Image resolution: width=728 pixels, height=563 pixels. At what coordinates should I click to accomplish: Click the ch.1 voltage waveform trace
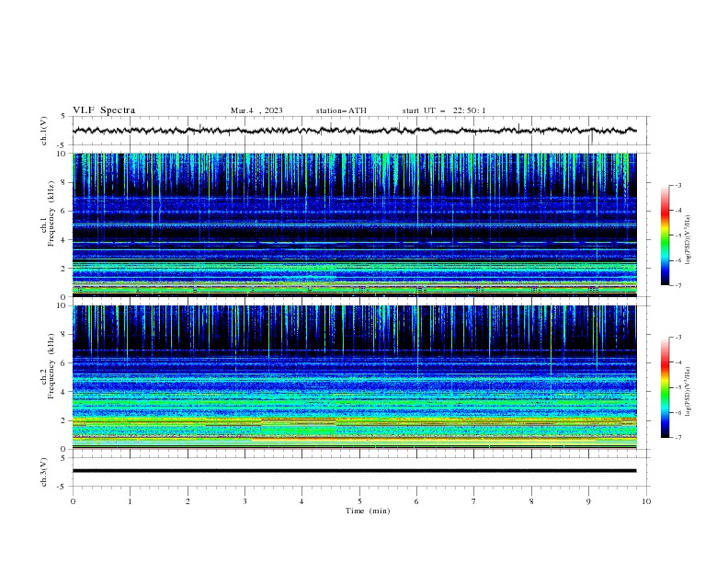(x=354, y=131)
